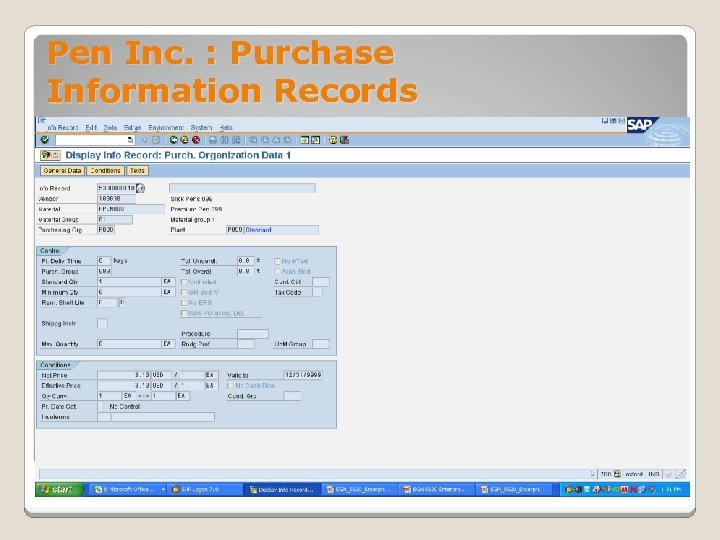The image size is (720, 540).
Task: Click the green Enter checkmark icon
Action: pos(45,140)
